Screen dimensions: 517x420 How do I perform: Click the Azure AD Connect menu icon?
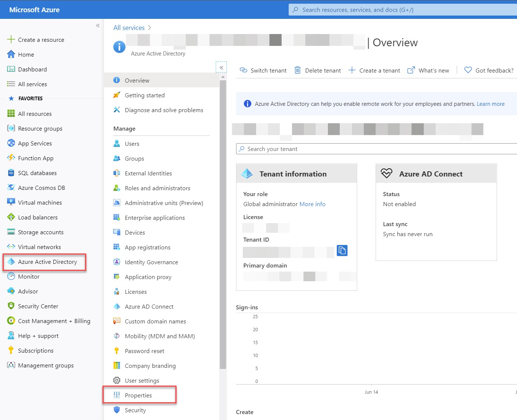pos(117,306)
